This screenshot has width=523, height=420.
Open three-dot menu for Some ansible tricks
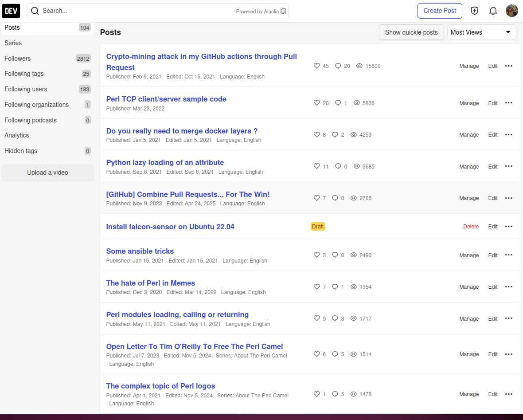click(508, 255)
